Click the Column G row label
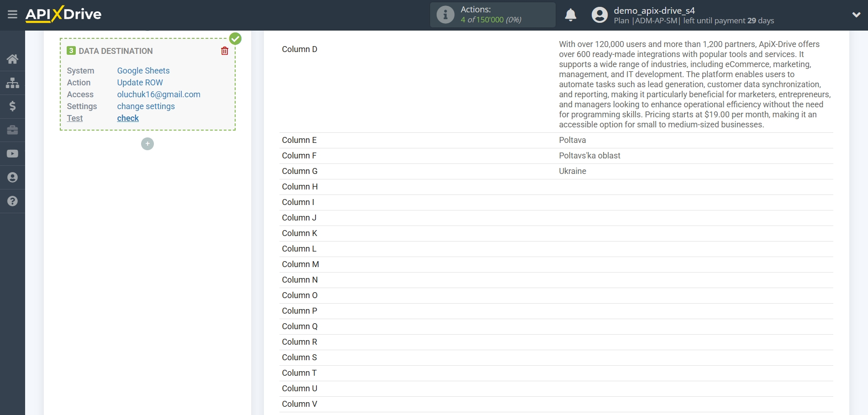868x415 pixels. point(300,171)
